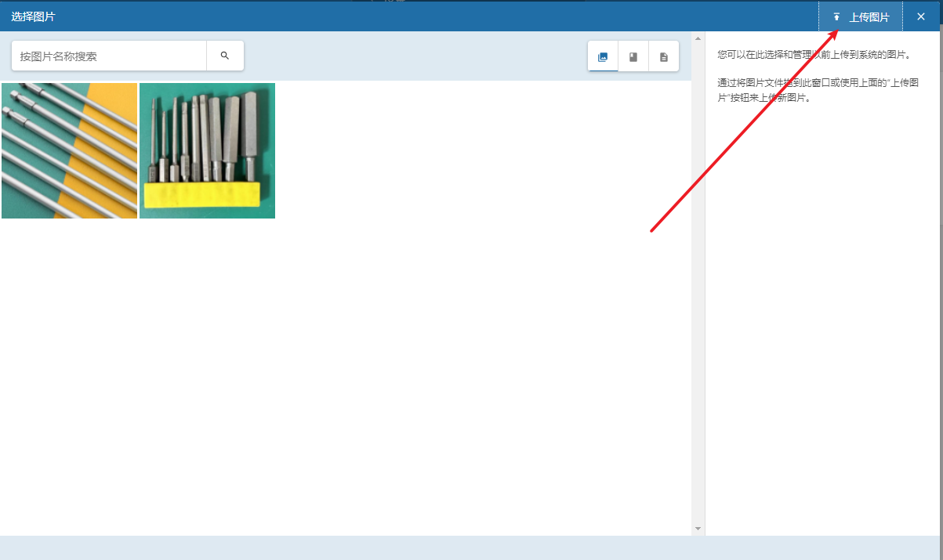Click the magnifier search icon button

point(225,56)
